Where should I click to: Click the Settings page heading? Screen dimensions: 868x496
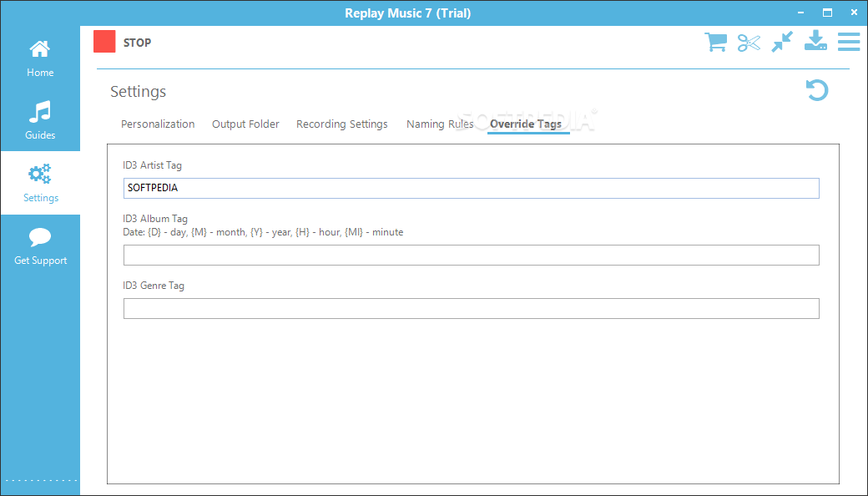click(x=139, y=91)
